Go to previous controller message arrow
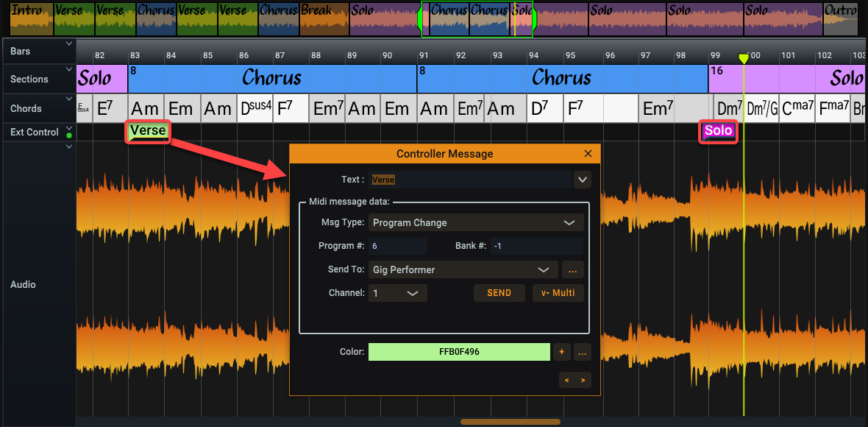Screen dimensions: 868x427 coord(567,381)
